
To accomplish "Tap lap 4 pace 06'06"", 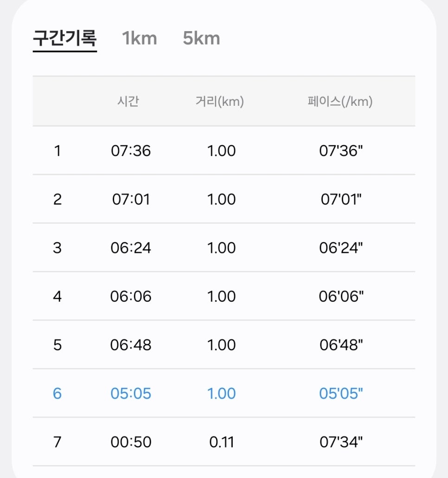I will pyautogui.click(x=341, y=296).
